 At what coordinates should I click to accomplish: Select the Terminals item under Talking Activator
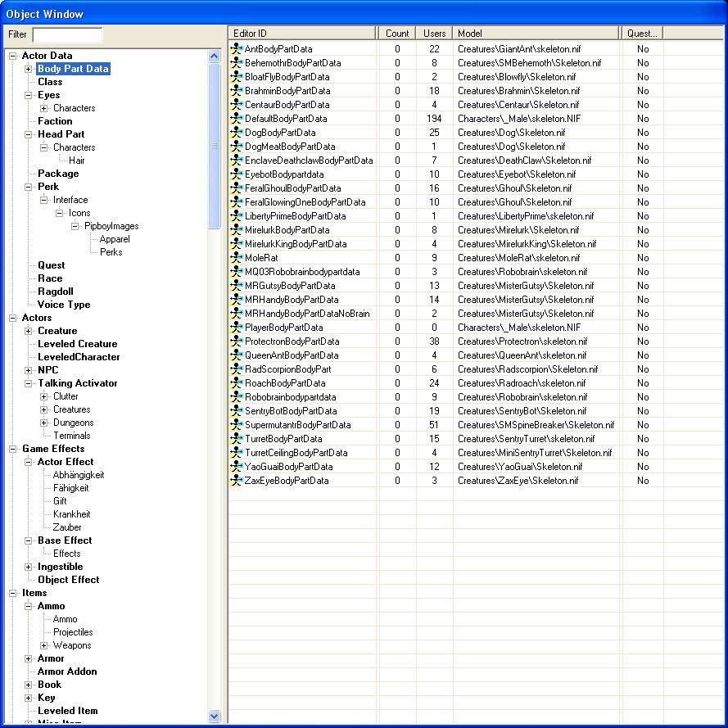[x=71, y=436]
